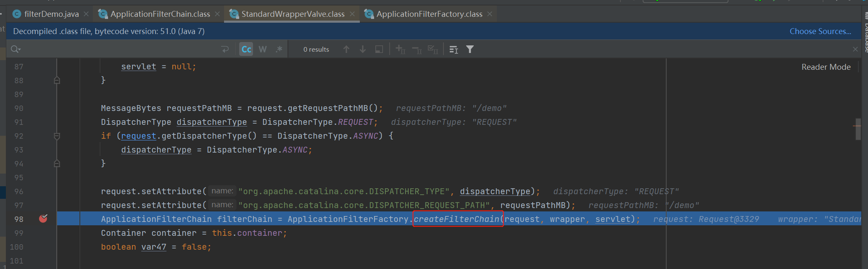Go to previous occurrence arrow
The height and width of the screenshot is (269, 868).
(346, 50)
